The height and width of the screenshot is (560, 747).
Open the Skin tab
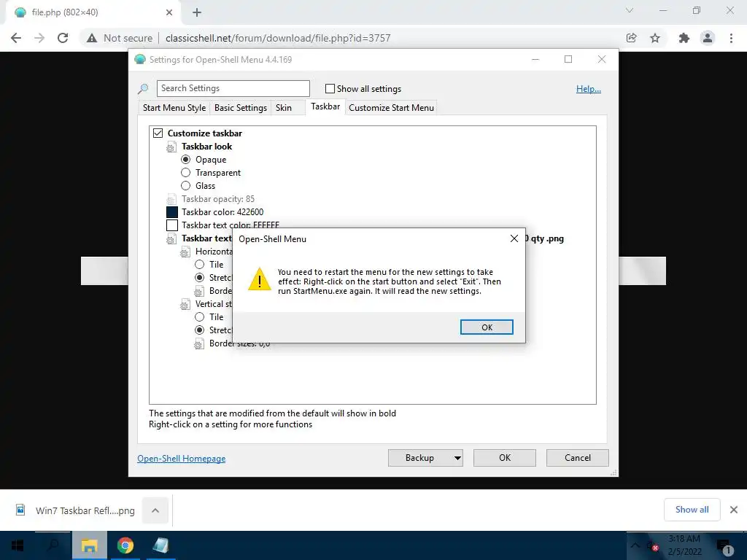(x=284, y=108)
